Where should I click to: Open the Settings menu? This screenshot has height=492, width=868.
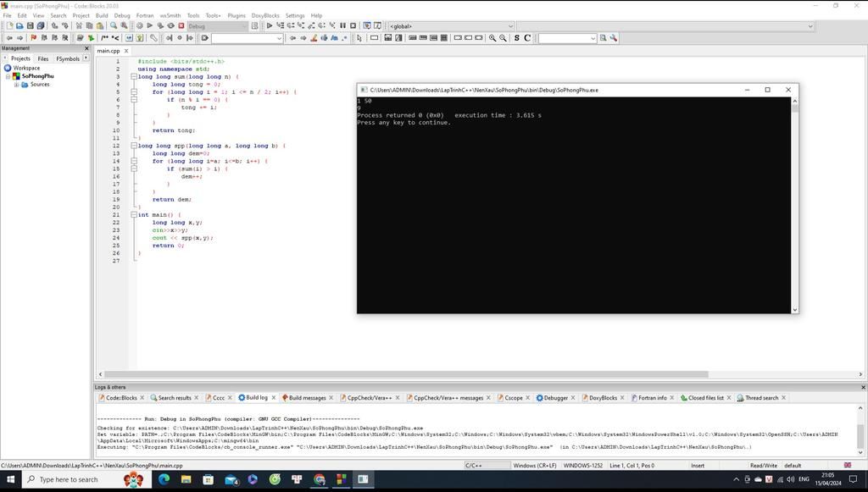[295, 15]
